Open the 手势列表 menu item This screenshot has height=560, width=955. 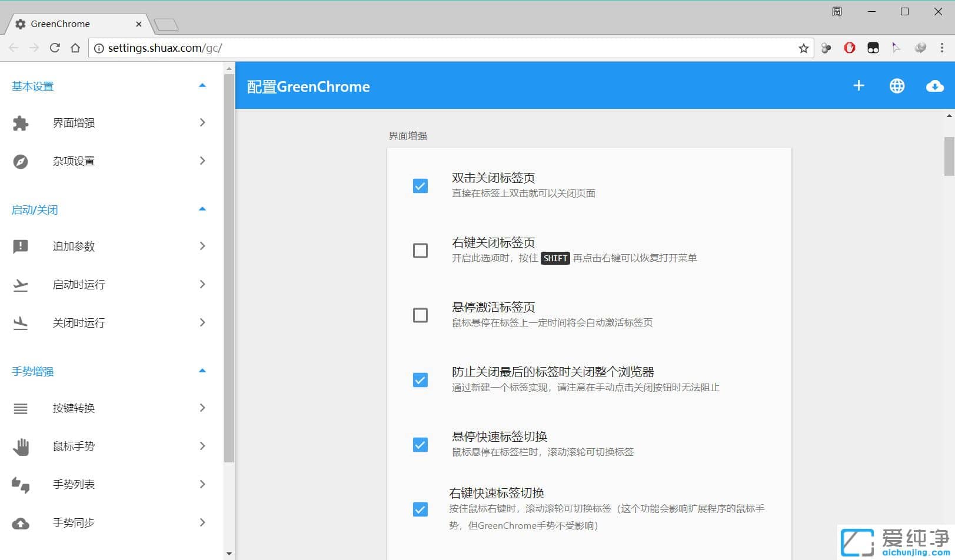(x=112, y=485)
